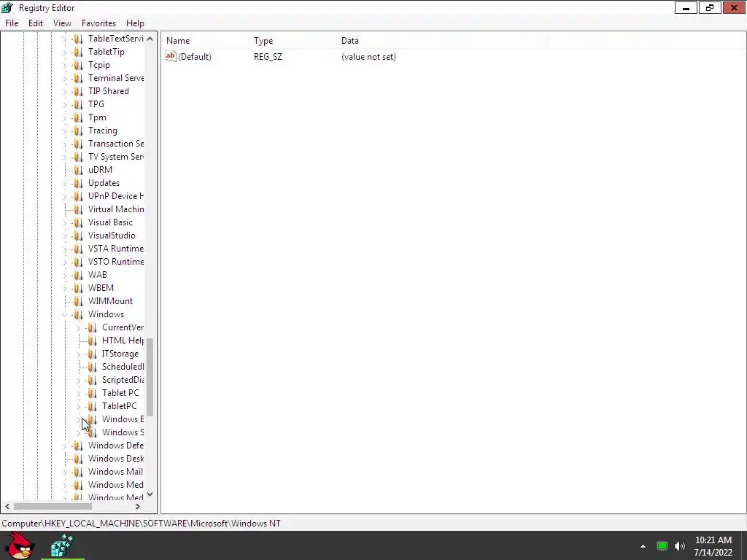Click the speaker volume tray icon
Viewport: 747px width, 560px height.
click(x=680, y=546)
